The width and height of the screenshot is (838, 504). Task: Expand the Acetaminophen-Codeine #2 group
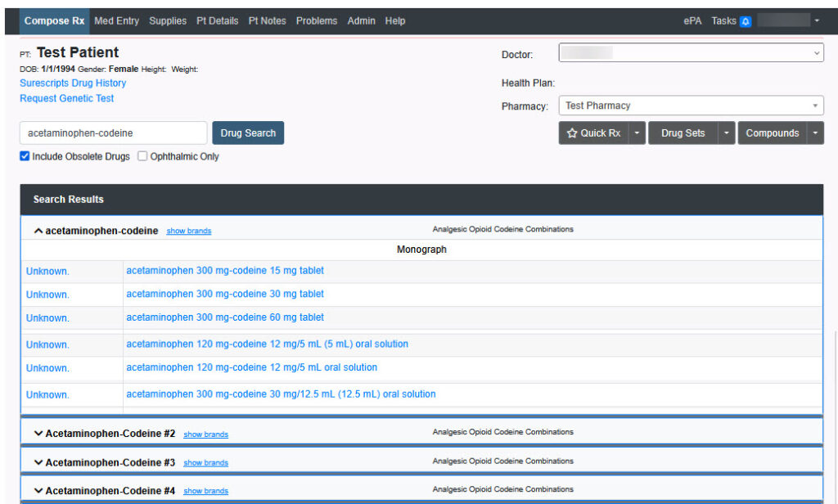[x=38, y=434]
